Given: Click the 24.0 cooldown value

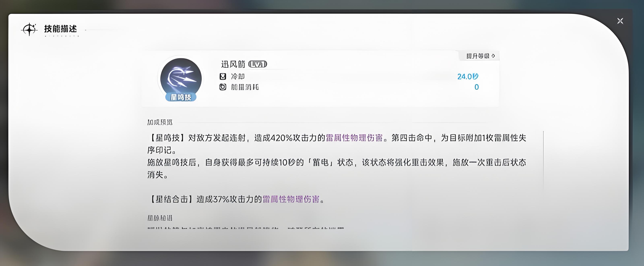Looking at the screenshot, I should click(468, 76).
